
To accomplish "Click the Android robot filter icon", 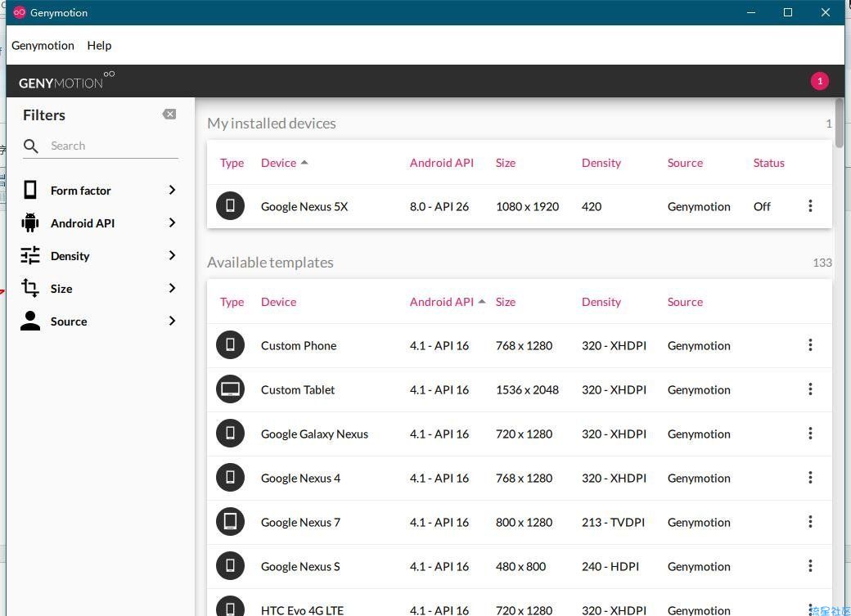I will pos(30,223).
